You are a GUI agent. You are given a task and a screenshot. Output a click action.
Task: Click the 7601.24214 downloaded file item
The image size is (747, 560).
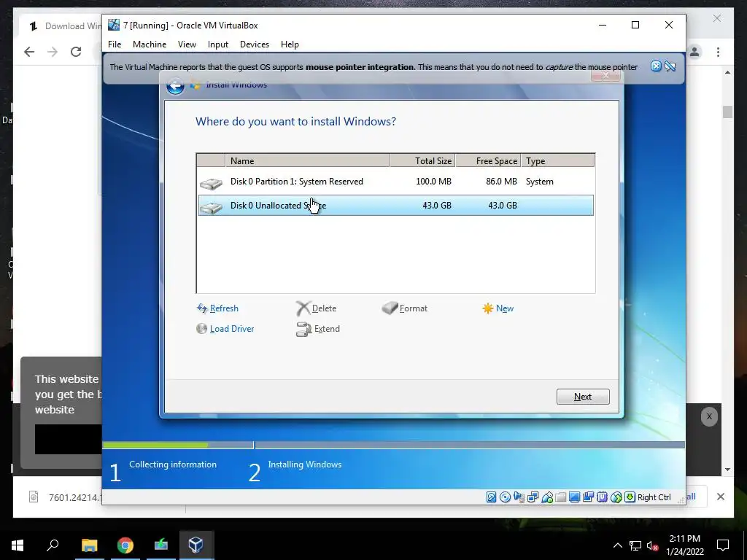tap(64, 497)
